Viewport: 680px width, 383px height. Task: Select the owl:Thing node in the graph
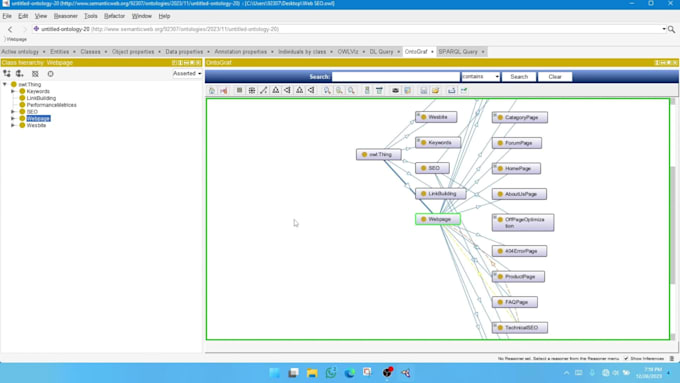tap(379, 154)
